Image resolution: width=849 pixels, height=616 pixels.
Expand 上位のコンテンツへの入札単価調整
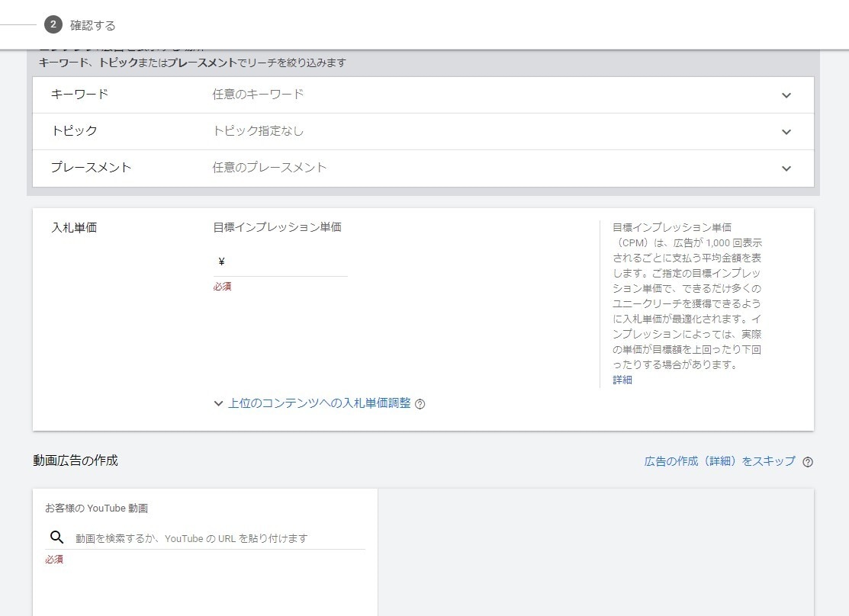(319, 403)
